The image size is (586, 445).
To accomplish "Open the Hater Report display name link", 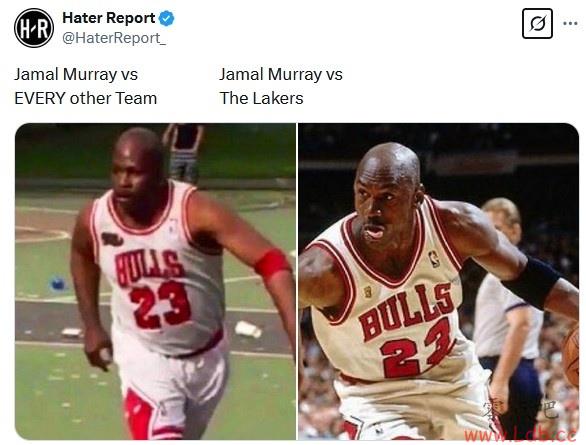I will (x=109, y=18).
